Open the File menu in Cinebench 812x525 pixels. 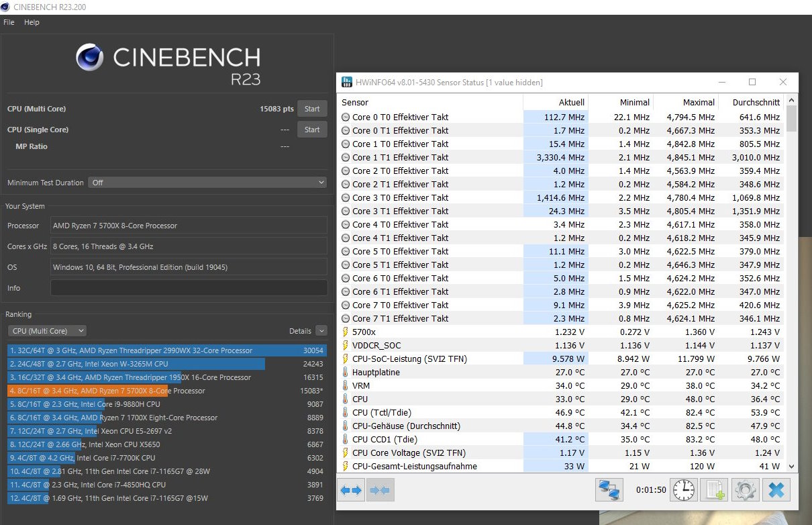(9, 22)
